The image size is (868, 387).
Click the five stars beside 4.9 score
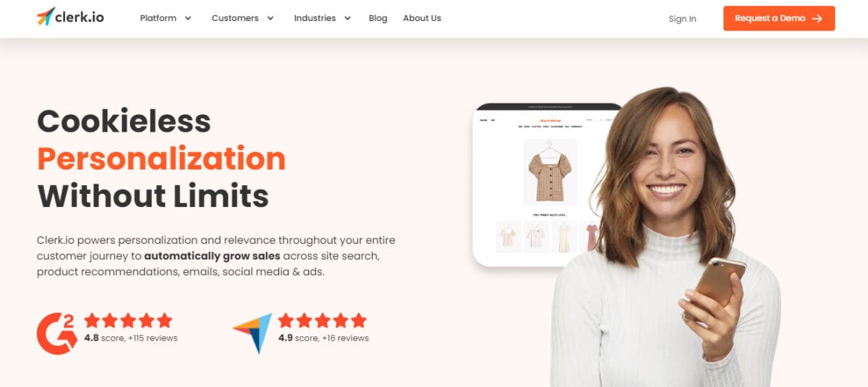coord(323,320)
